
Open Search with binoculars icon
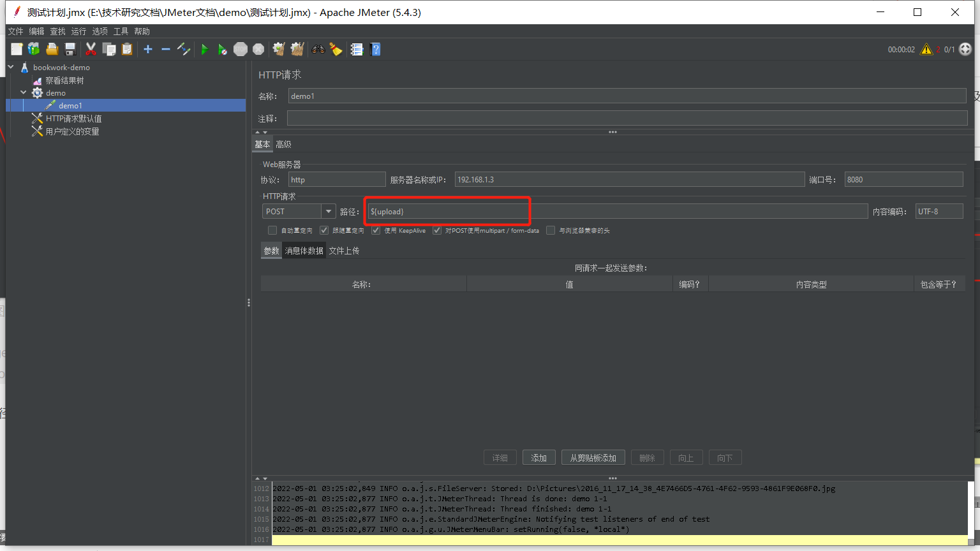318,49
